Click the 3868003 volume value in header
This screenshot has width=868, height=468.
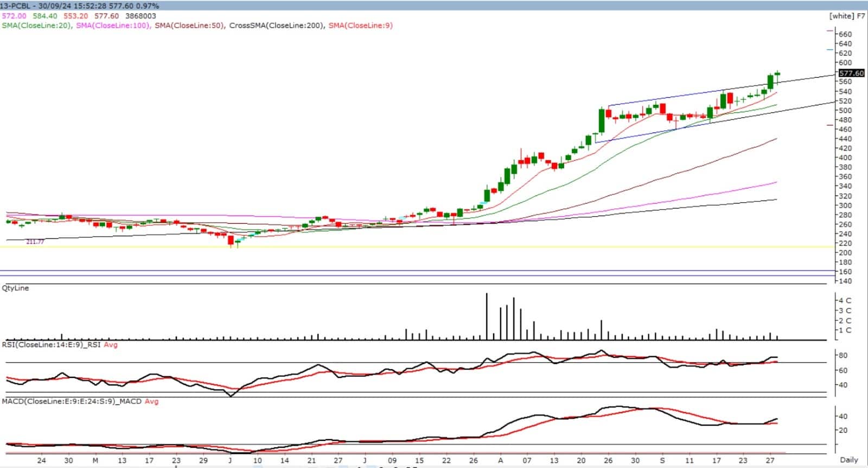(x=141, y=16)
